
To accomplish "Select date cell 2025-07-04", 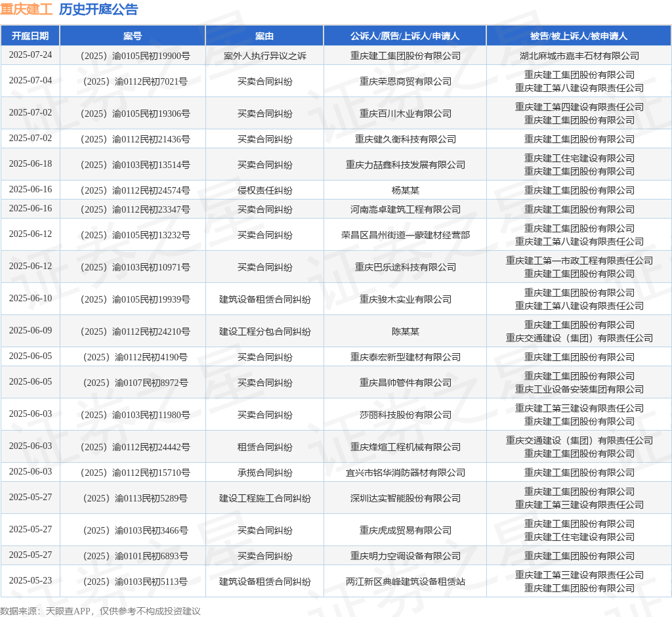I will 30,81.
